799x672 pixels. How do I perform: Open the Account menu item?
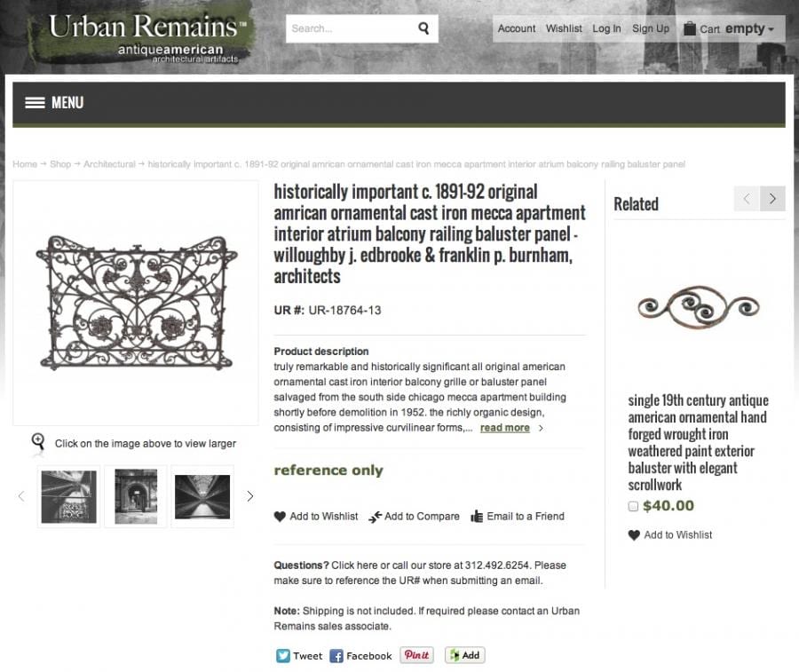pos(516,28)
